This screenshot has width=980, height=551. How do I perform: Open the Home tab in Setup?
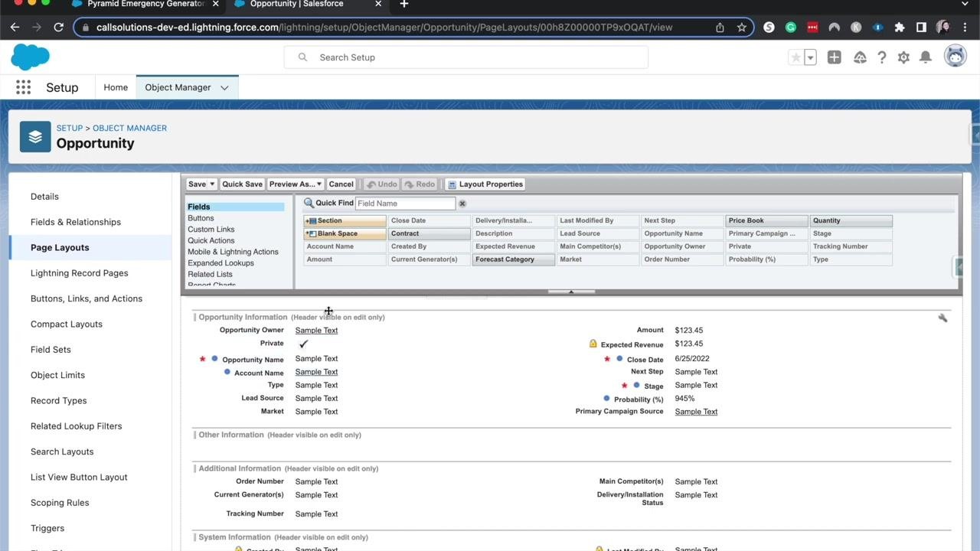116,87
